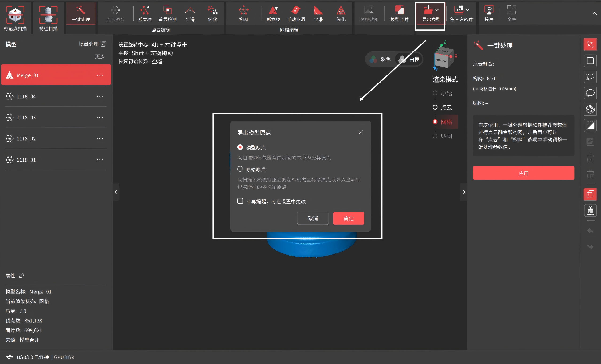Viewport: 601px width, 364px height.
Task: Enable the 不再提醒 checkbox in the dialog
Action: coord(240,201)
